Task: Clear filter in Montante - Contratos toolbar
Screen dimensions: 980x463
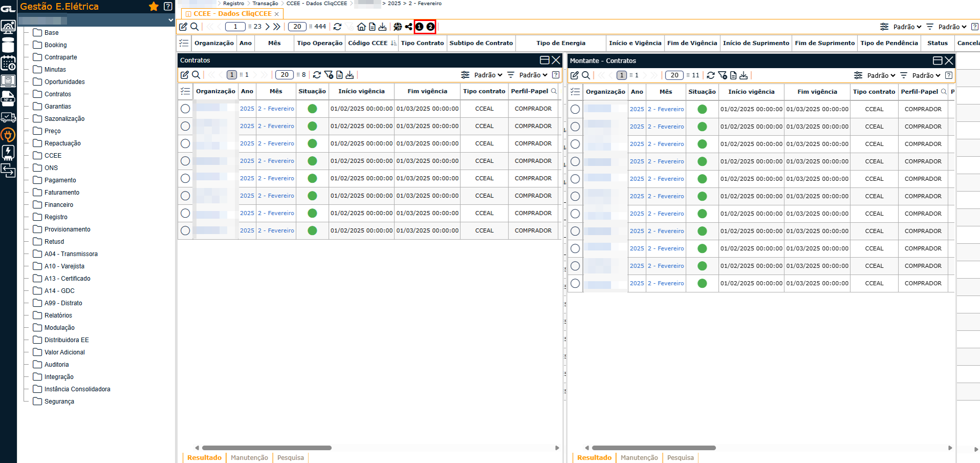Action: coord(722,75)
